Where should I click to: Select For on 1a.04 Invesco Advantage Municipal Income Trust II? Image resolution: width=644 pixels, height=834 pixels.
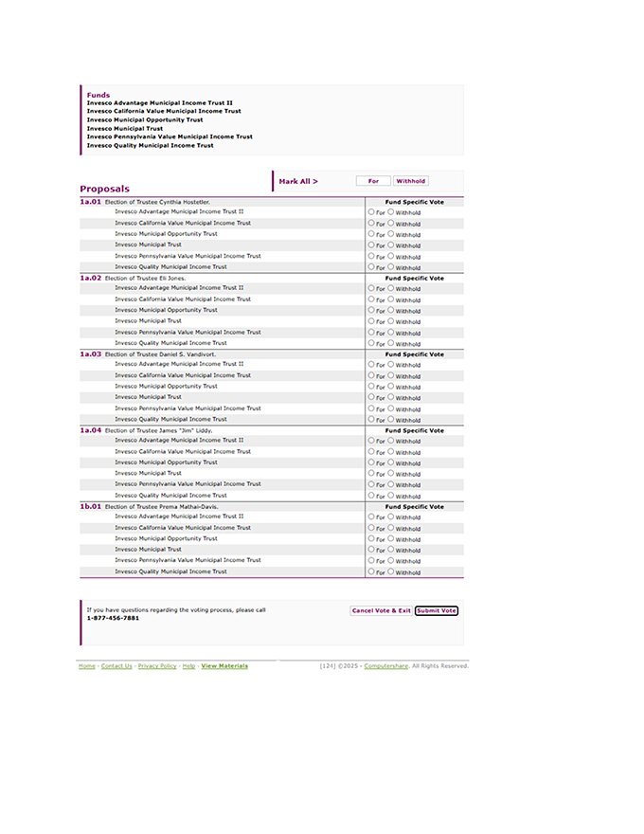pyautogui.click(x=371, y=441)
